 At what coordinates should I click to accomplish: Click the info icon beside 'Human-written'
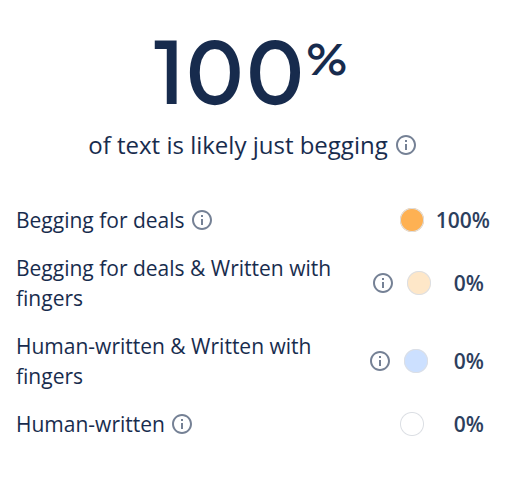click(182, 424)
